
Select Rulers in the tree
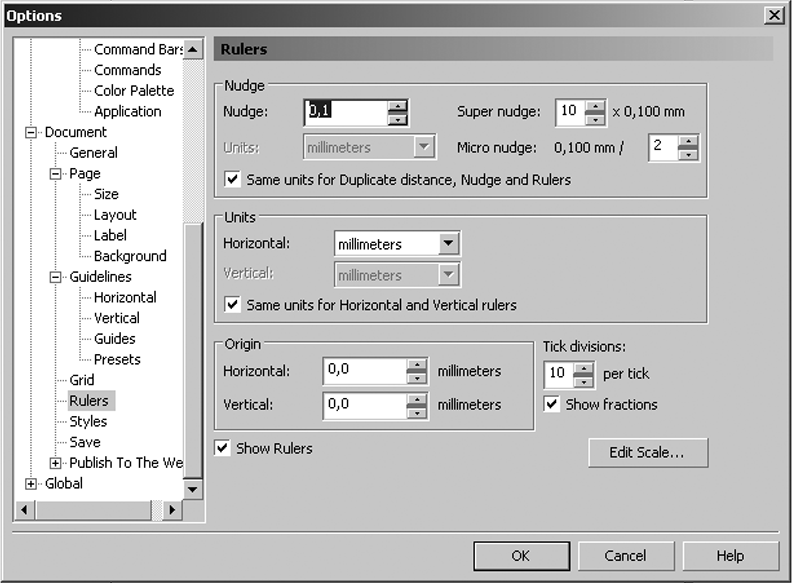coord(89,401)
